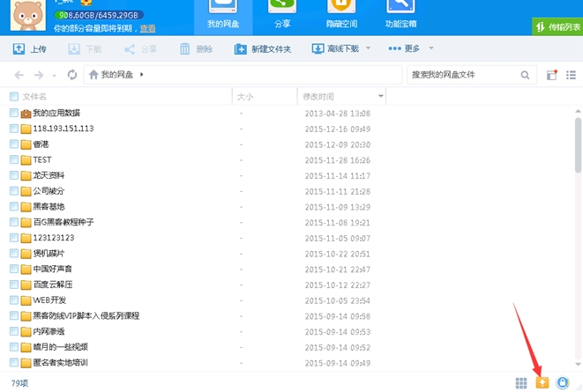This screenshot has height=392, width=583.
Task: Click the share icon in toolbar
Action: tap(130, 49)
